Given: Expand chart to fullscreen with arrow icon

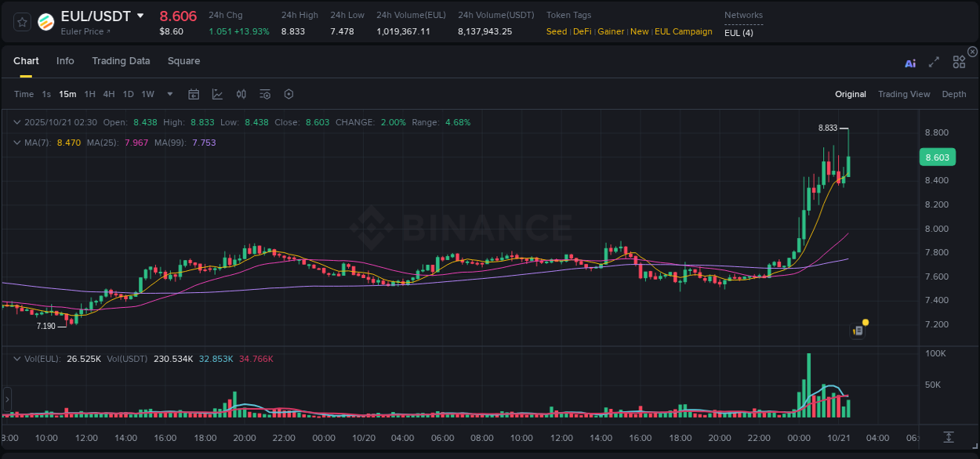Looking at the screenshot, I should tap(934, 63).
